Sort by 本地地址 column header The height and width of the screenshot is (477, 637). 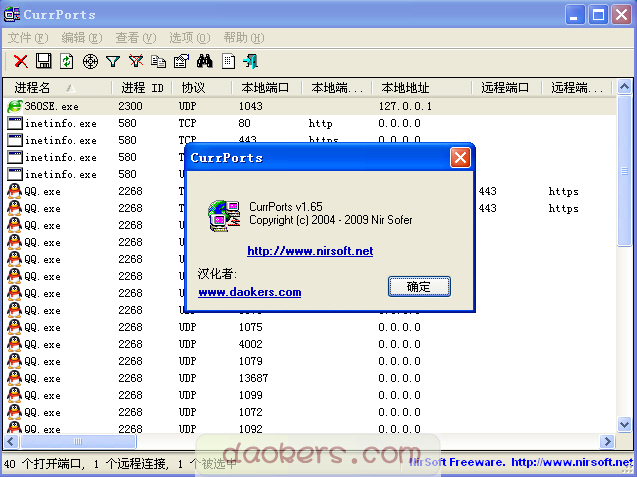pos(422,87)
